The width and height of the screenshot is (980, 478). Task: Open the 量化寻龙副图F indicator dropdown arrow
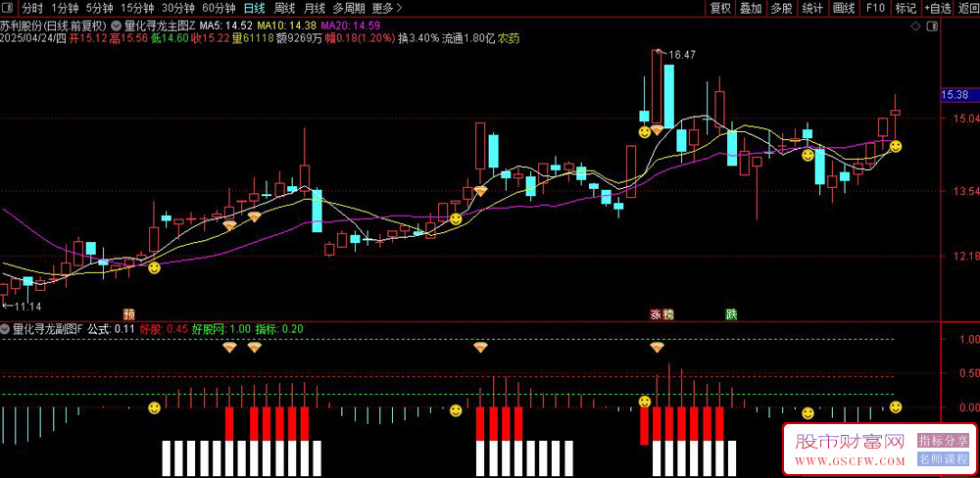5,327
